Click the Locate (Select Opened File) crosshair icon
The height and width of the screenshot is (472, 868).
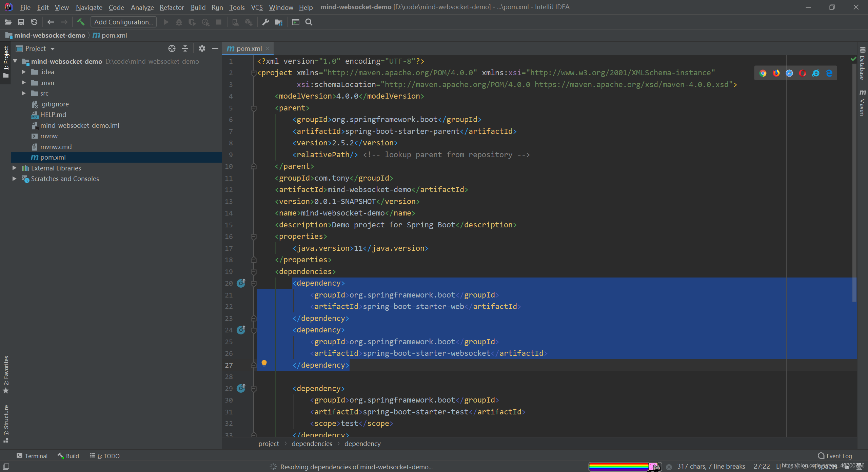tap(172, 48)
